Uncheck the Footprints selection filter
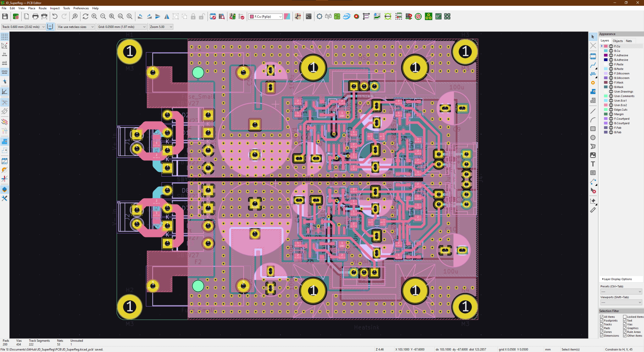Screen dimensions: 644x352 [602, 321]
